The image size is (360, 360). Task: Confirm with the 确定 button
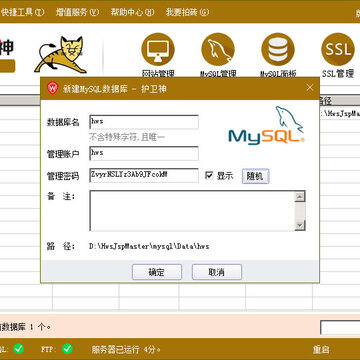(x=157, y=272)
